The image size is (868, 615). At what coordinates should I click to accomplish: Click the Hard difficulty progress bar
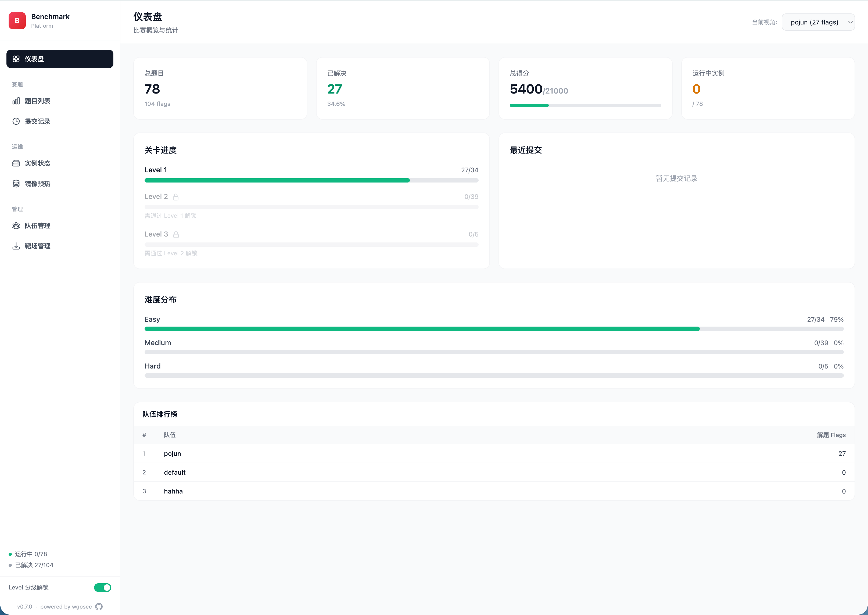tap(494, 376)
